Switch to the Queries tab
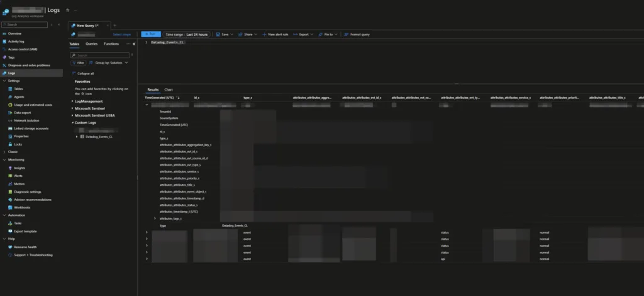The width and height of the screenshot is (644, 296). click(91, 44)
